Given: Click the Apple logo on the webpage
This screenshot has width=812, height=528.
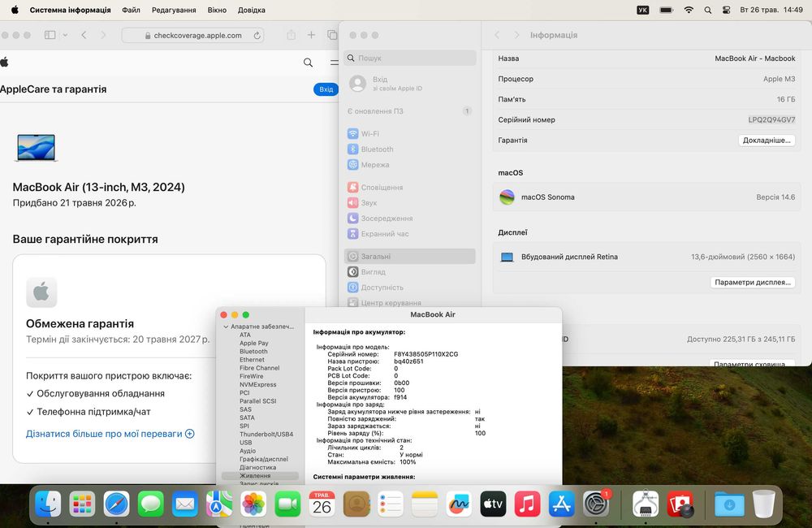Looking at the screenshot, I should tap(5, 63).
